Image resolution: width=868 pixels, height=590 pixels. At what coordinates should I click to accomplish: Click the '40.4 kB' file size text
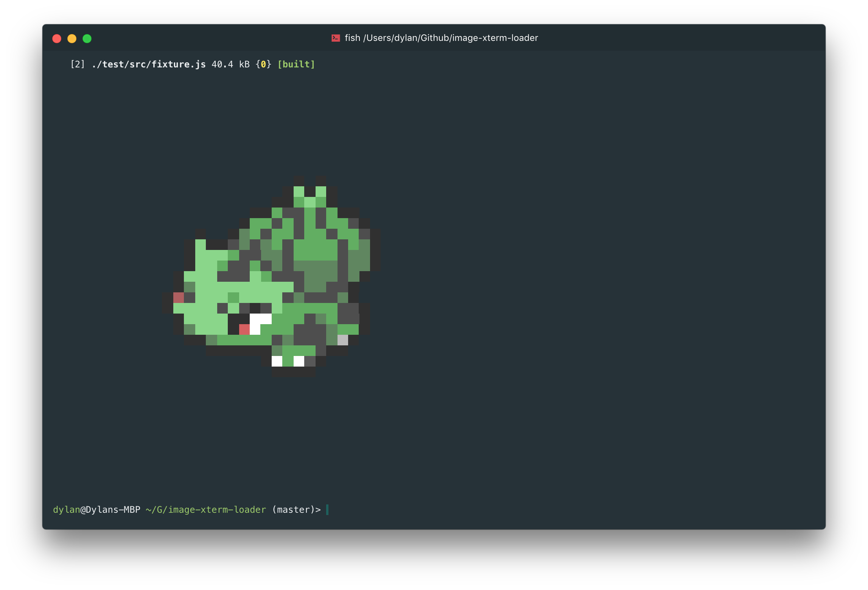click(230, 64)
